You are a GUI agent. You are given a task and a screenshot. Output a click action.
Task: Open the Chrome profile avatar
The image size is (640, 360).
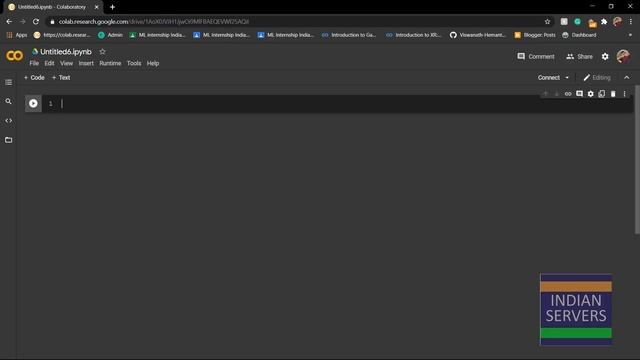618,22
